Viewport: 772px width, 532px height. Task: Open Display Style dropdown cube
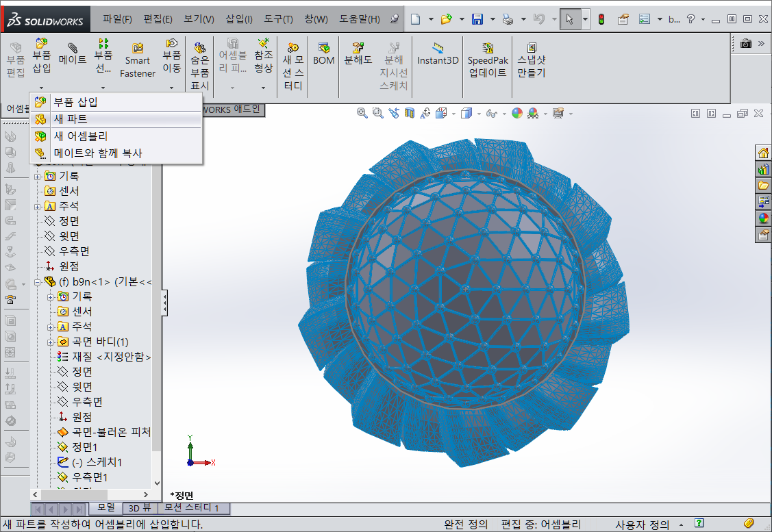point(466,113)
